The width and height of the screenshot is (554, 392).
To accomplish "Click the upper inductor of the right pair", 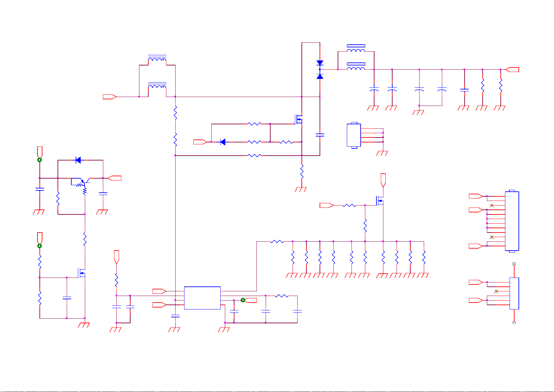I will tap(356, 48).
